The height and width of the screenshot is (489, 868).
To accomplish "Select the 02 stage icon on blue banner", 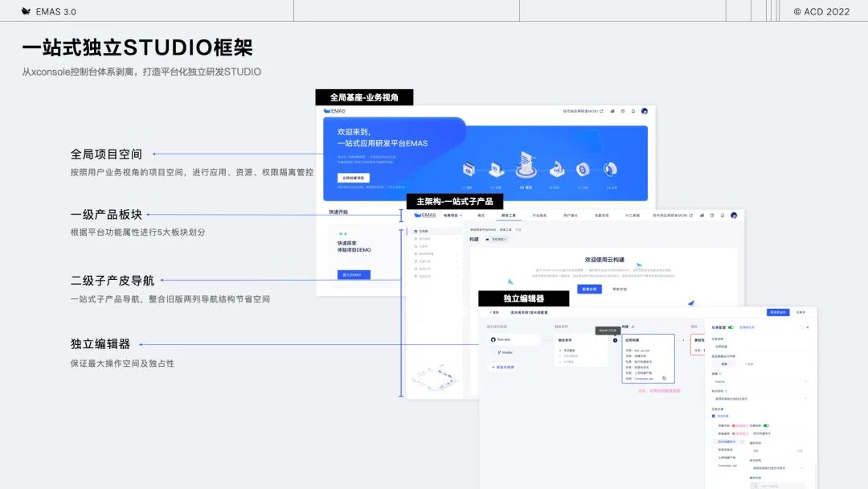I will [496, 170].
